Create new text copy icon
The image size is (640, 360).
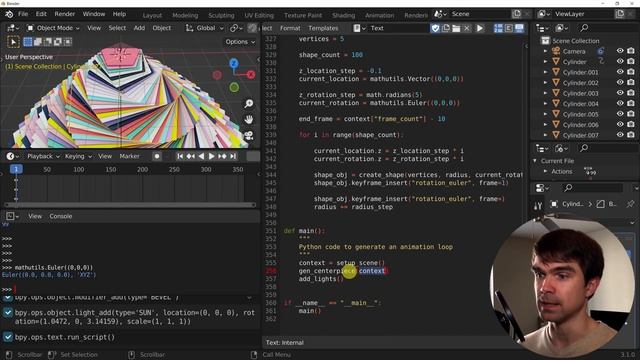click(x=446, y=28)
